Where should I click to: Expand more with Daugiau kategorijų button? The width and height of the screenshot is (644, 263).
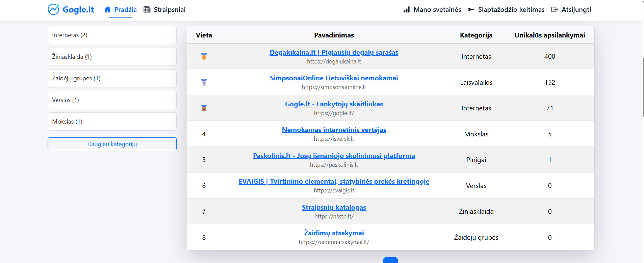point(112,144)
